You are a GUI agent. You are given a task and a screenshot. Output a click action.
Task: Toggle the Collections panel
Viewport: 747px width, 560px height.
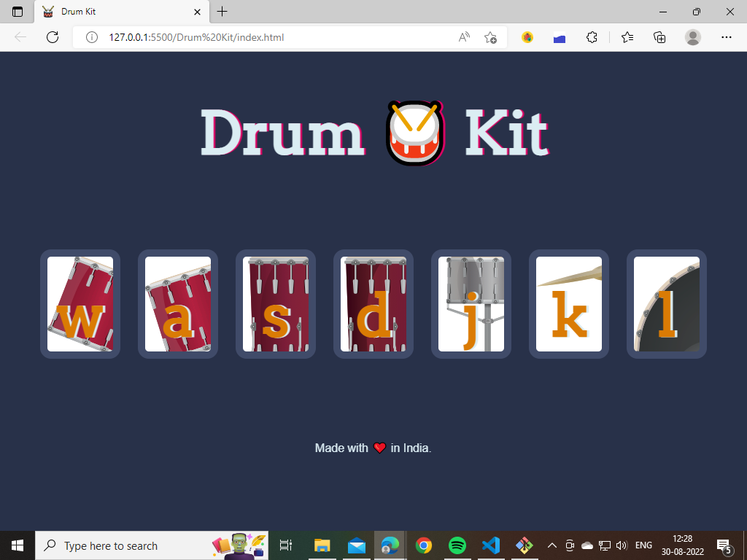(659, 37)
